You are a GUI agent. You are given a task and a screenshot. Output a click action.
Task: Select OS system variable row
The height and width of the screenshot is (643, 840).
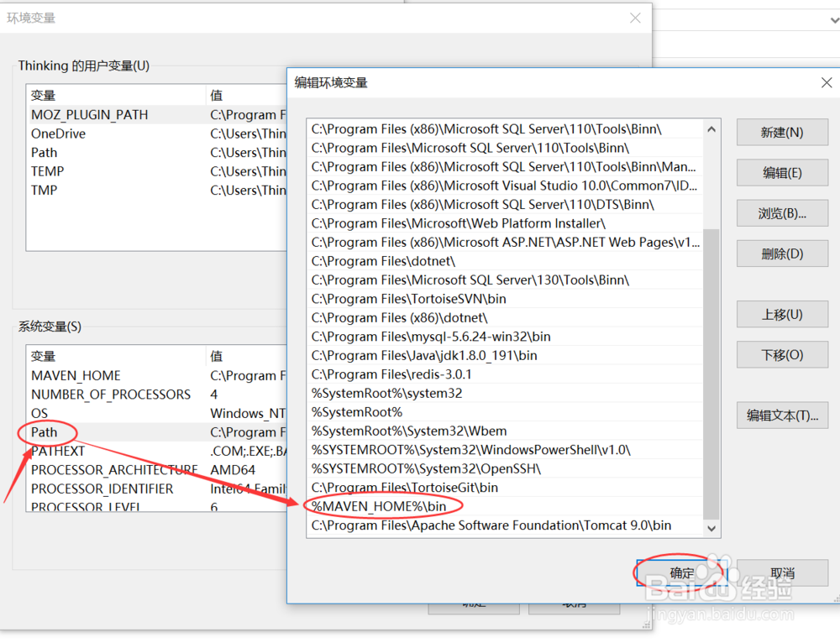tap(156, 413)
